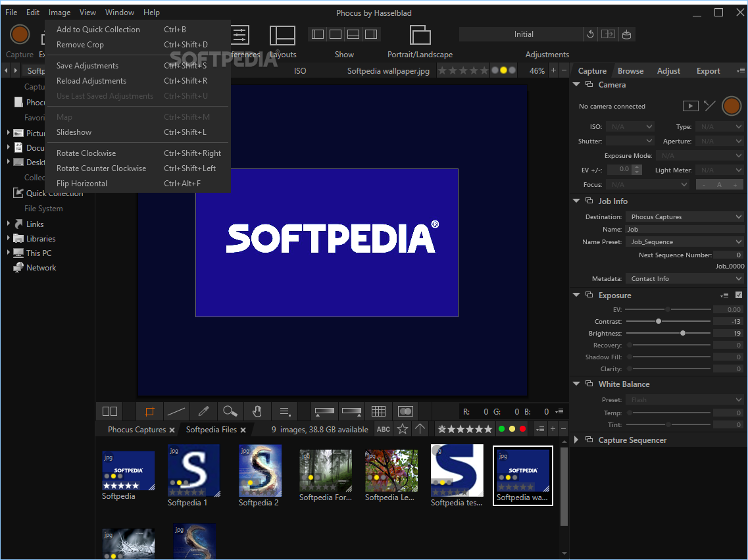
Task: Select the hand pan tool
Action: click(x=257, y=411)
